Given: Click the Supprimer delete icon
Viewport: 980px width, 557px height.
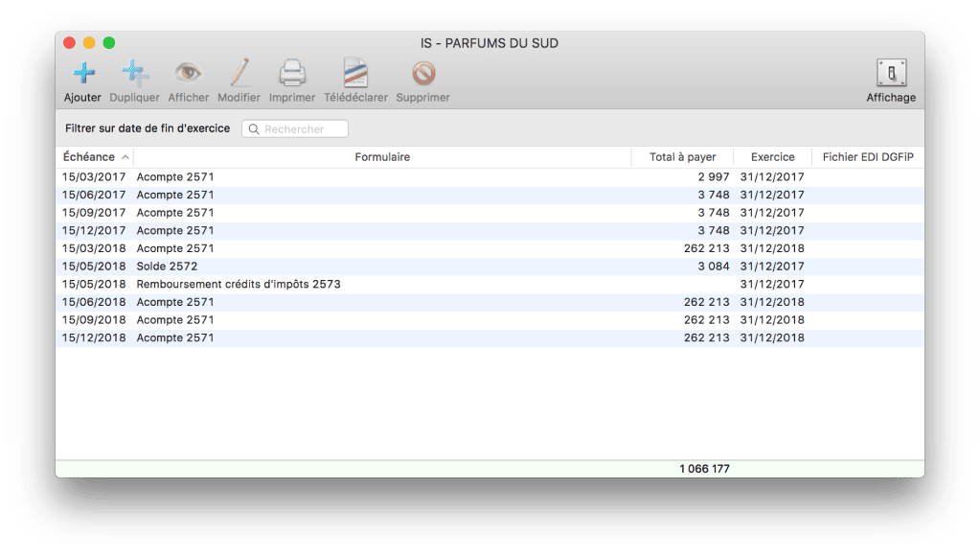Looking at the screenshot, I should (422, 73).
